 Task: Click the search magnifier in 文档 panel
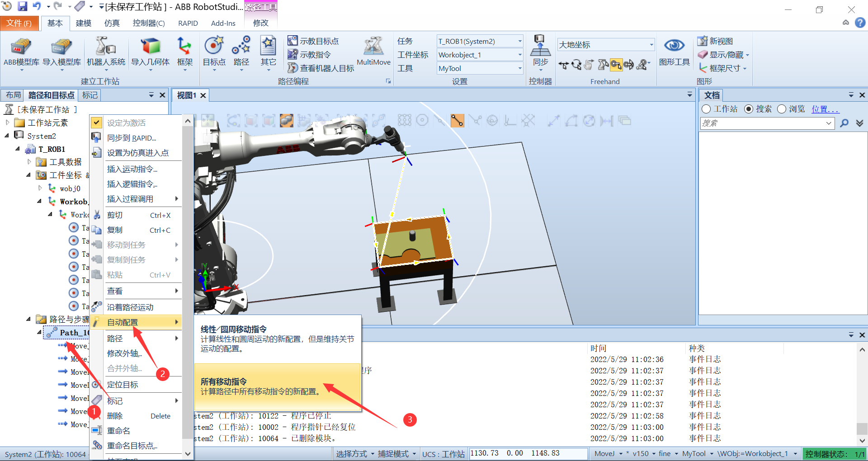coord(844,123)
